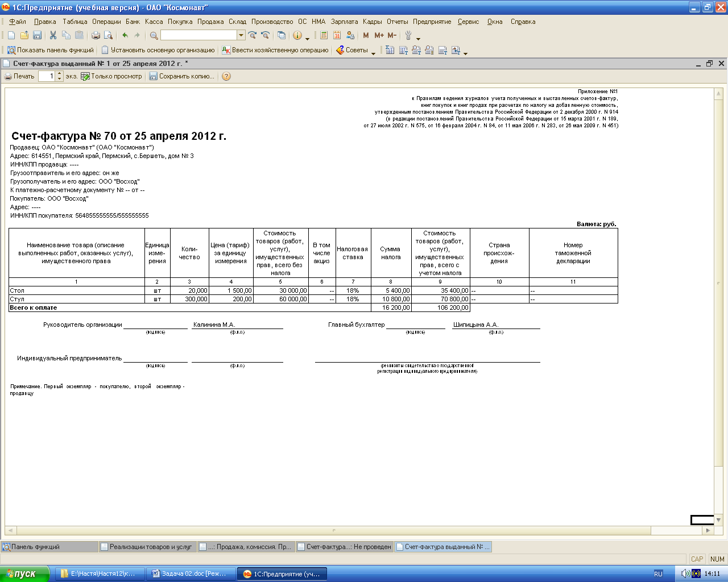Click the Стол cell in invoice table

(77, 290)
